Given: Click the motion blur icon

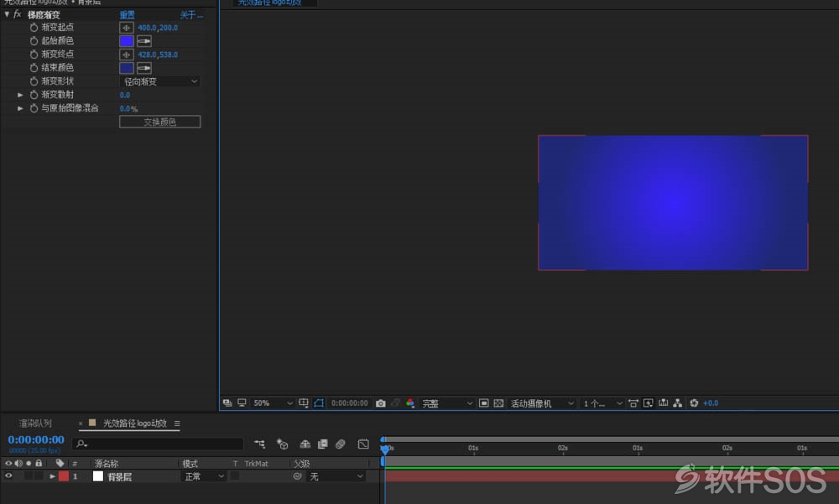Looking at the screenshot, I should pos(341,444).
